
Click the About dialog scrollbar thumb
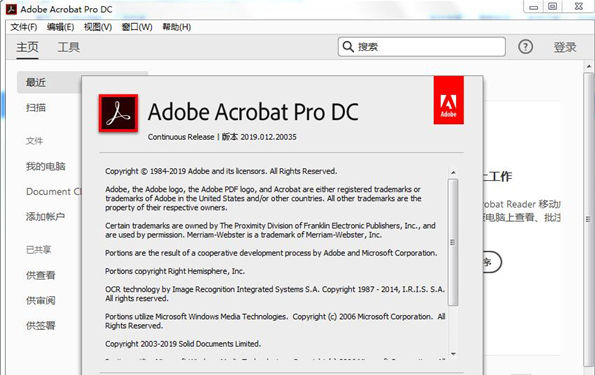click(453, 242)
